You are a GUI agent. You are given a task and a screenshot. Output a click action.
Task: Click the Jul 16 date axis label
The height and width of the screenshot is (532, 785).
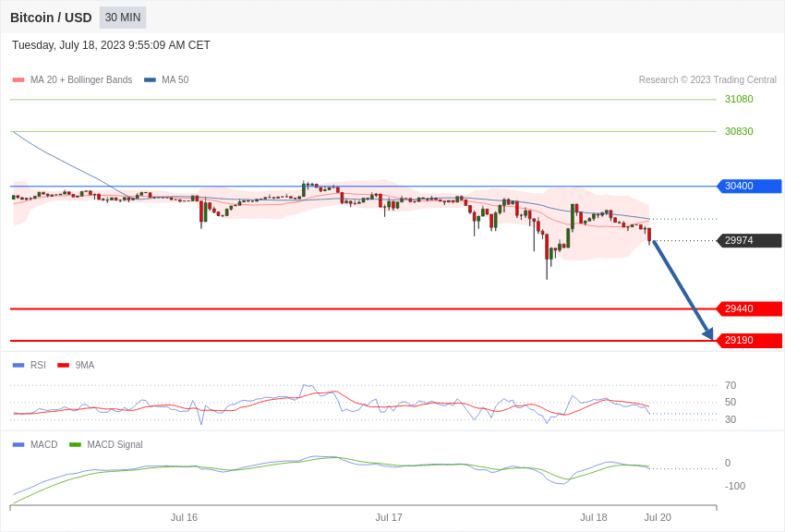pyautogui.click(x=184, y=517)
